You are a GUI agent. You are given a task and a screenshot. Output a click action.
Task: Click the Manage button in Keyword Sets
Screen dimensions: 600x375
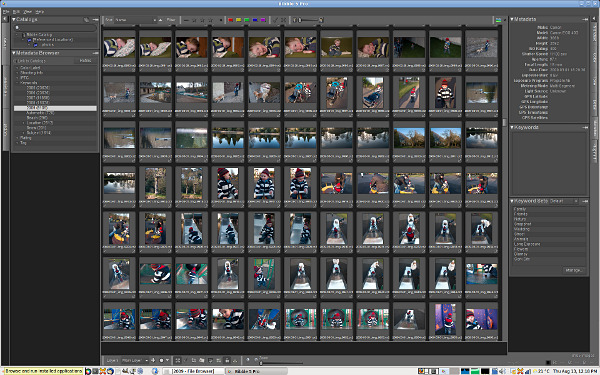pyautogui.click(x=574, y=270)
